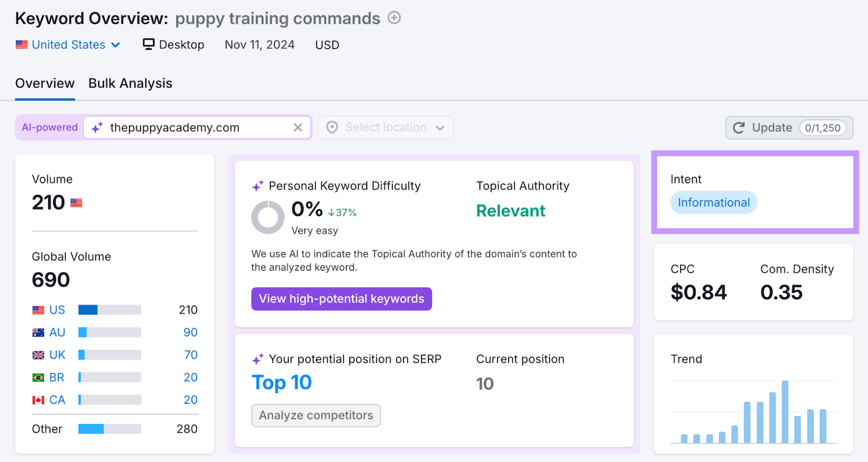Click the plus icon beside the keyword title
This screenshot has width=868, height=462.
click(394, 17)
